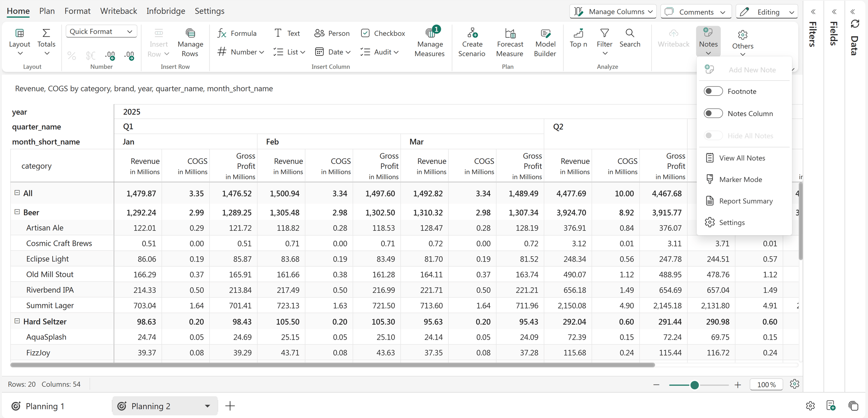
Task: Open the Model Builder
Action: click(545, 43)
